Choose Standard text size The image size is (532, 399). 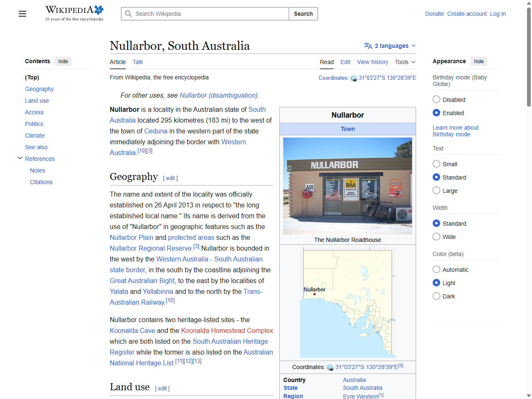coord(436,177)
